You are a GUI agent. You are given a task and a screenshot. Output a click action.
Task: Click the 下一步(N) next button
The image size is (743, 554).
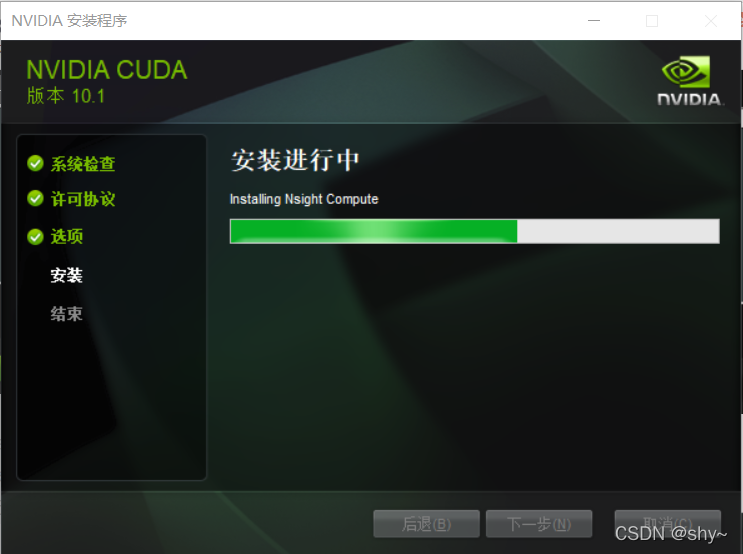point(539,524)
